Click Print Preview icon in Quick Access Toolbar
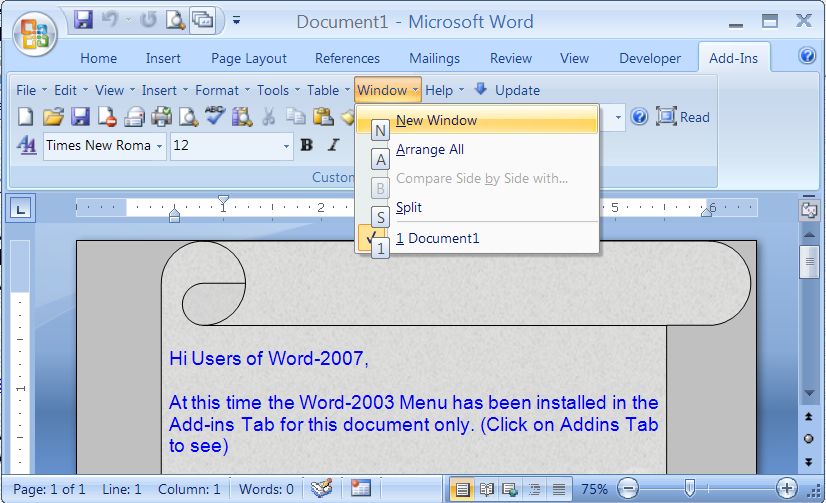Image resolution: width=826 pixels, height=503 pixels. pos(175,21)
